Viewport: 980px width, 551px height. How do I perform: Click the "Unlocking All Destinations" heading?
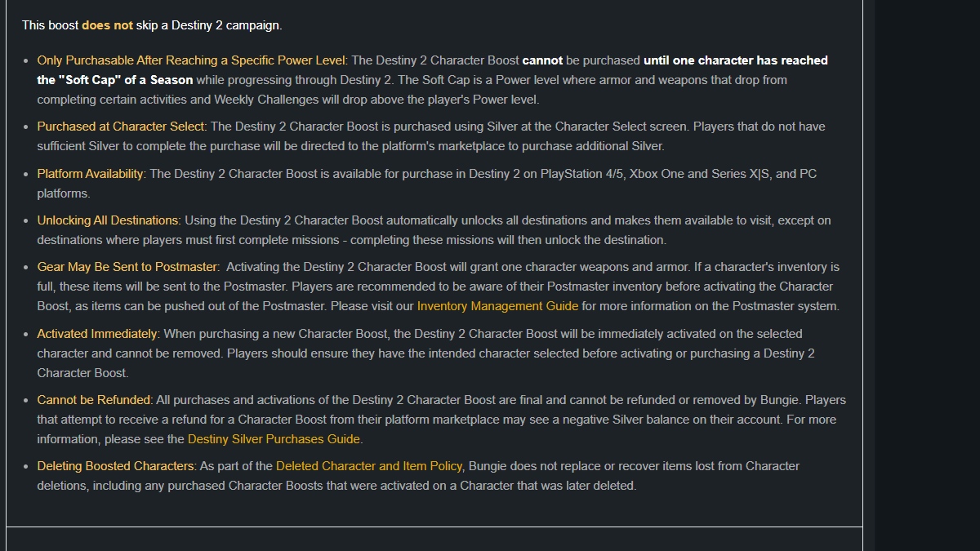tap(108, 220)
